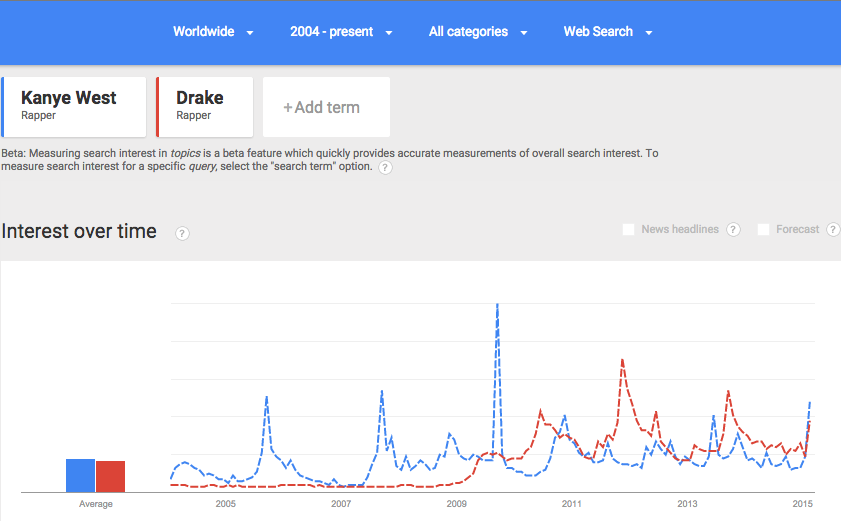Open the 2004 - present date range dropdown
This screenshot has height=521, width=841.
click(341, 32)
